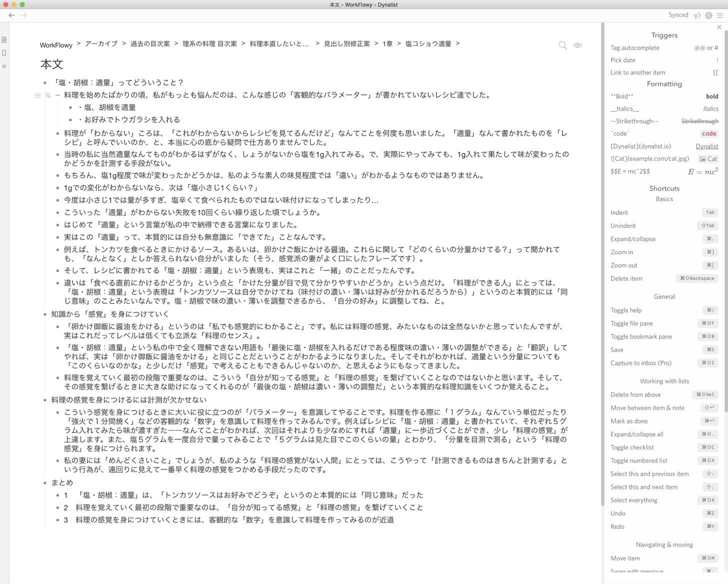The image size is (728, 584).
Task: Collapse the first list item with the minus control
Action: 57,95
